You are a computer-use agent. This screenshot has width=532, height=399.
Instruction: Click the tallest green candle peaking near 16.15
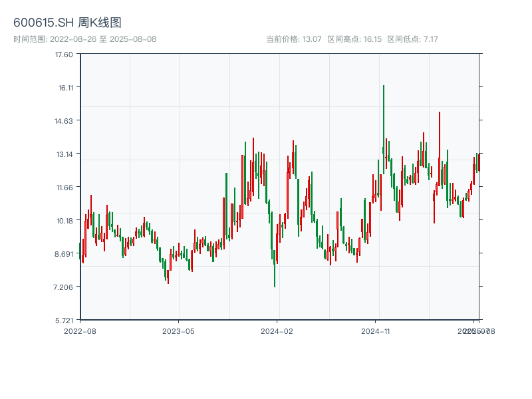384,129
